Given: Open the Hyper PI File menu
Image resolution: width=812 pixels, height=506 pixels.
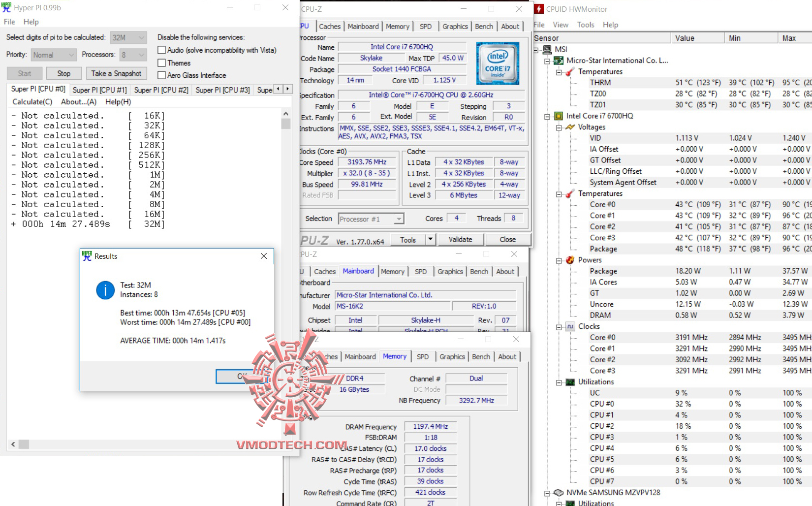Looking at the screenshot, I should 9,22.
